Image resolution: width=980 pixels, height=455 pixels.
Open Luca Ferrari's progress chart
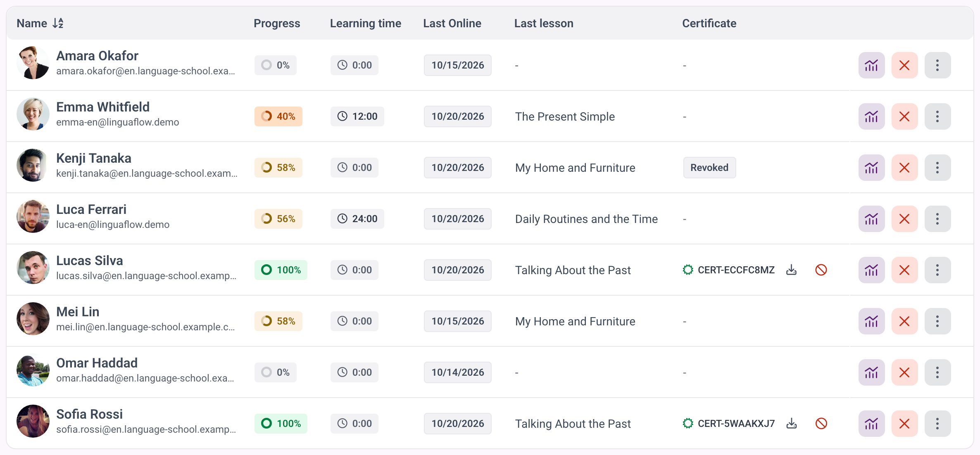pyautogui.click(x=871, y=219)
